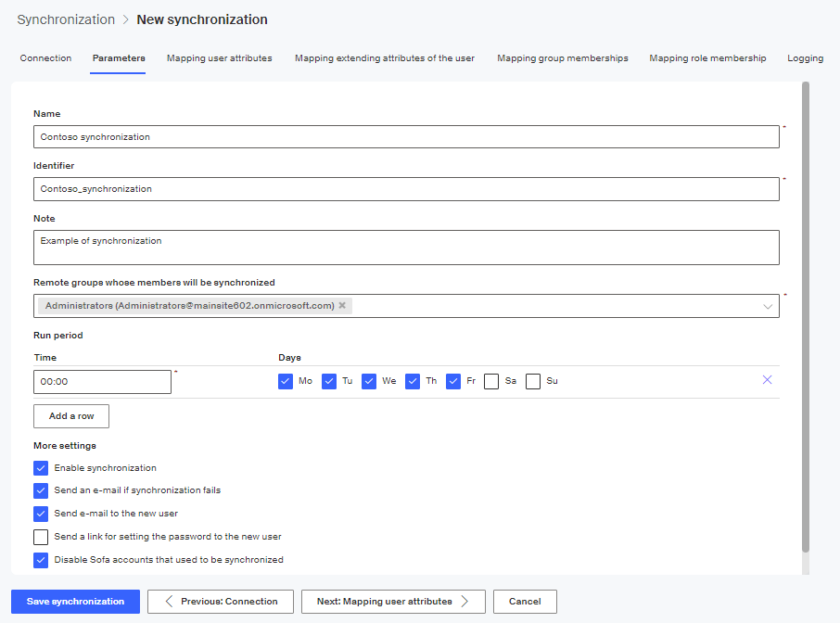Click the run period Time input field

tap(102, 382)
